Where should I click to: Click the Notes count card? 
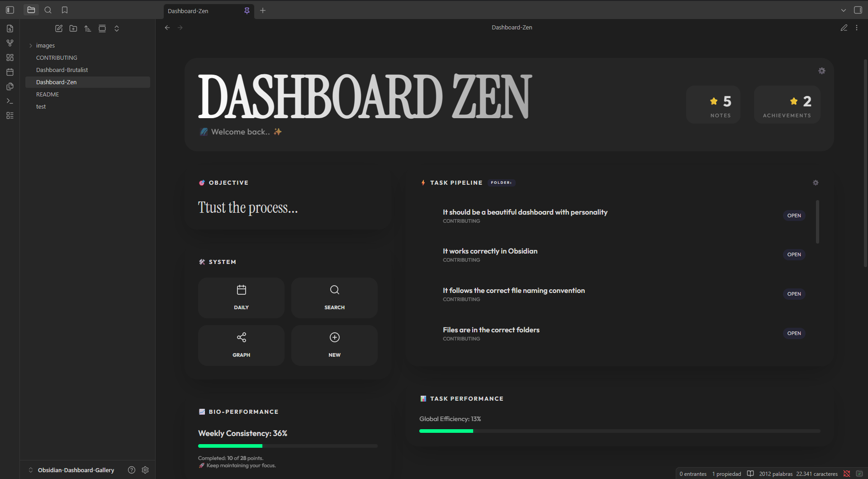[x=713, y=105]
